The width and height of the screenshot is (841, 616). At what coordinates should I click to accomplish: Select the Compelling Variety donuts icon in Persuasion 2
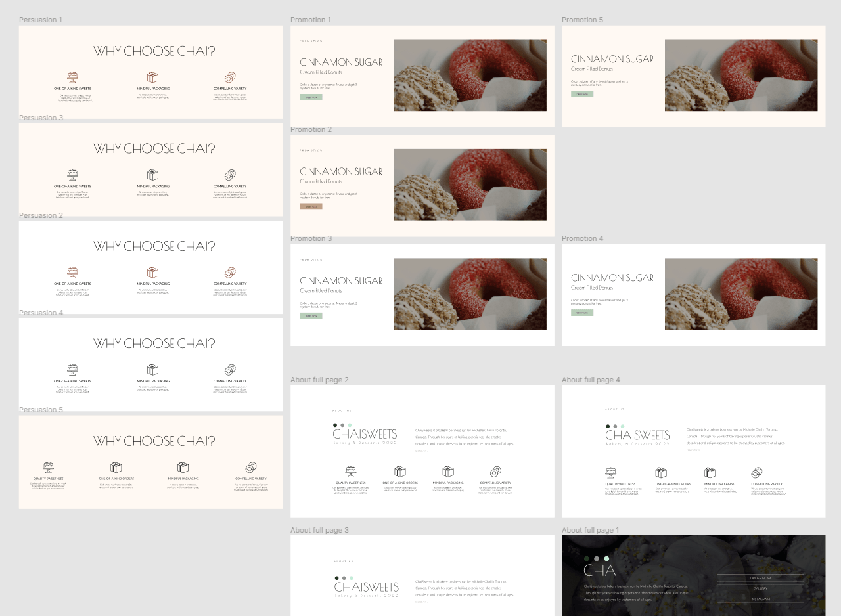tap(229, 271)
